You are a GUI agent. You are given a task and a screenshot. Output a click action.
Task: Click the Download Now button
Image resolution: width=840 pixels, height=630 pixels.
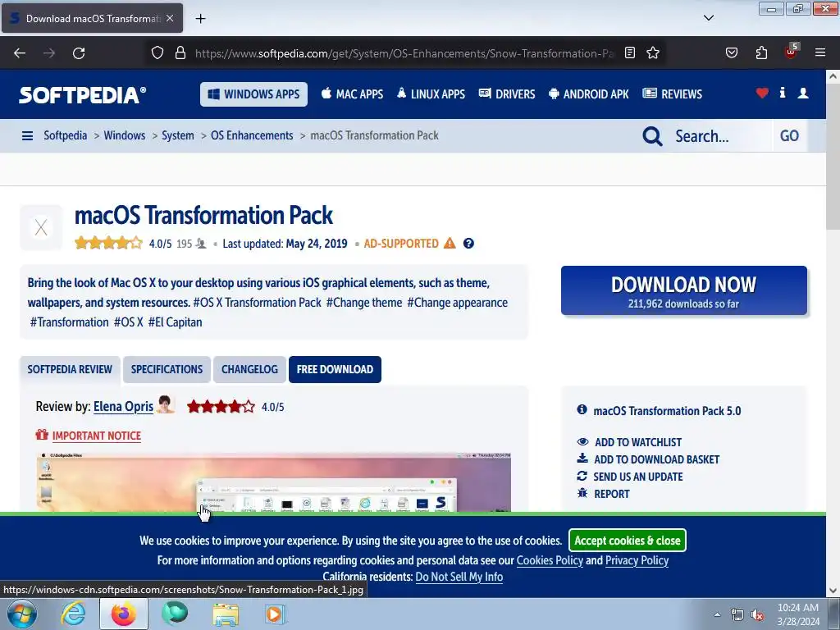pos(684,290)
